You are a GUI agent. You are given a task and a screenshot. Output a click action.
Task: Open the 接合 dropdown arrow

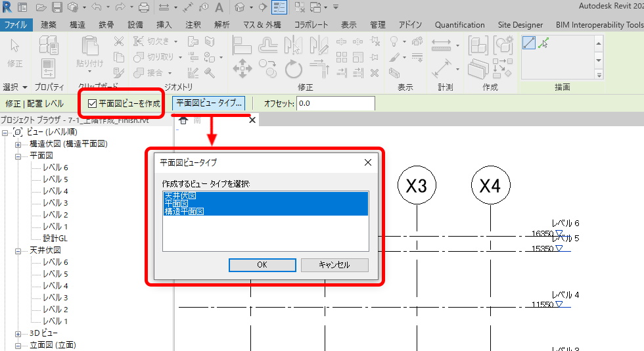[x=170, y=73]
